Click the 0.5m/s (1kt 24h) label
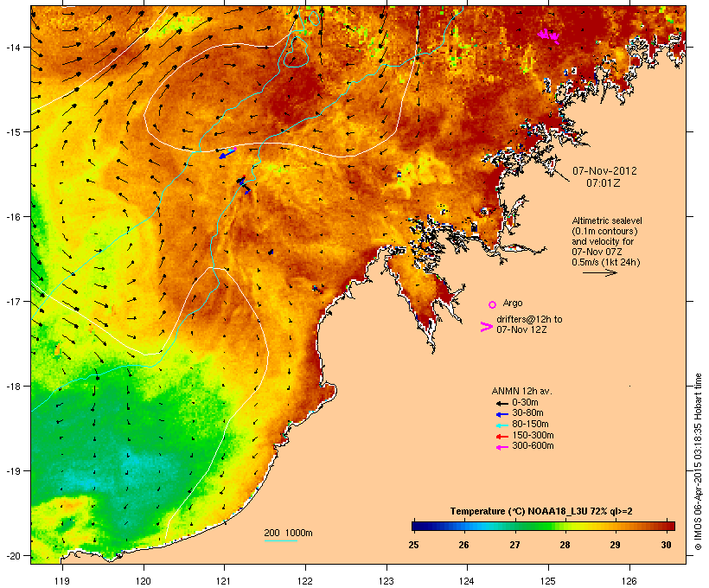709x588 pixels. point(606,262)
